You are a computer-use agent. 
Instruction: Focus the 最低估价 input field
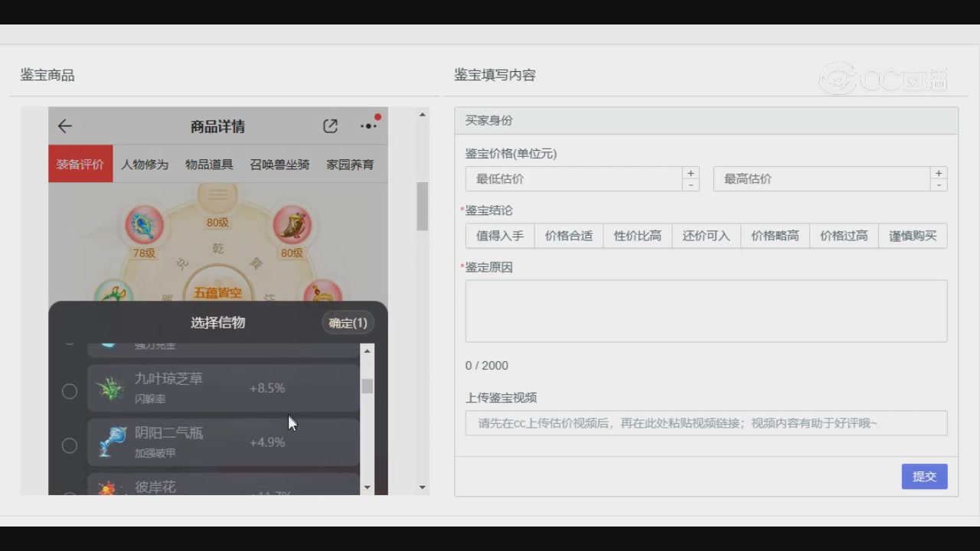[574, 179]
